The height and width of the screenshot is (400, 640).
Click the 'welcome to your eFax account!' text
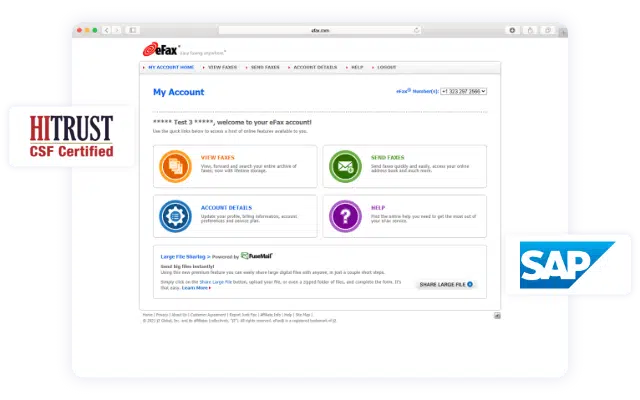264,122
